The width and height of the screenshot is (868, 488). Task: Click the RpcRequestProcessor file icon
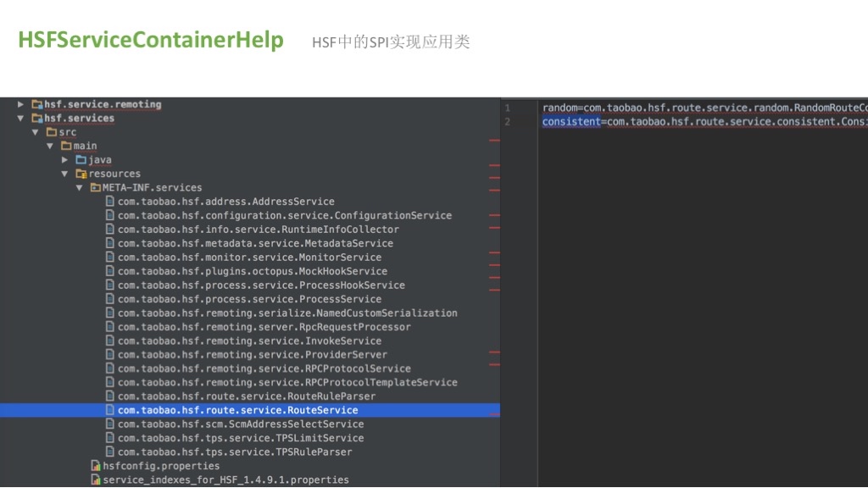[109, 326]
